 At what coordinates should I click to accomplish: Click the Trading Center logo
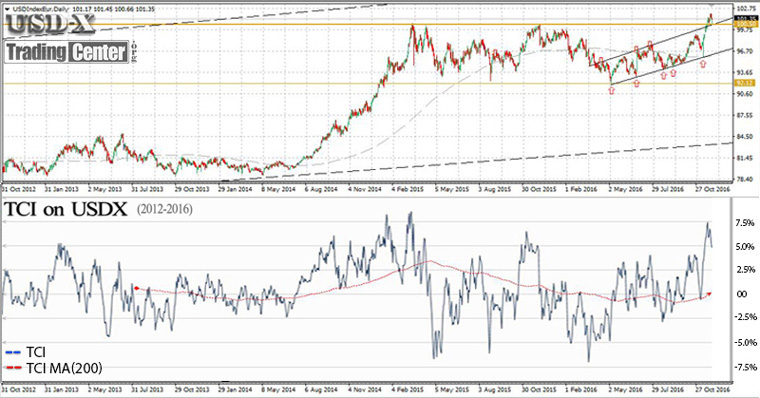point(67,52)
